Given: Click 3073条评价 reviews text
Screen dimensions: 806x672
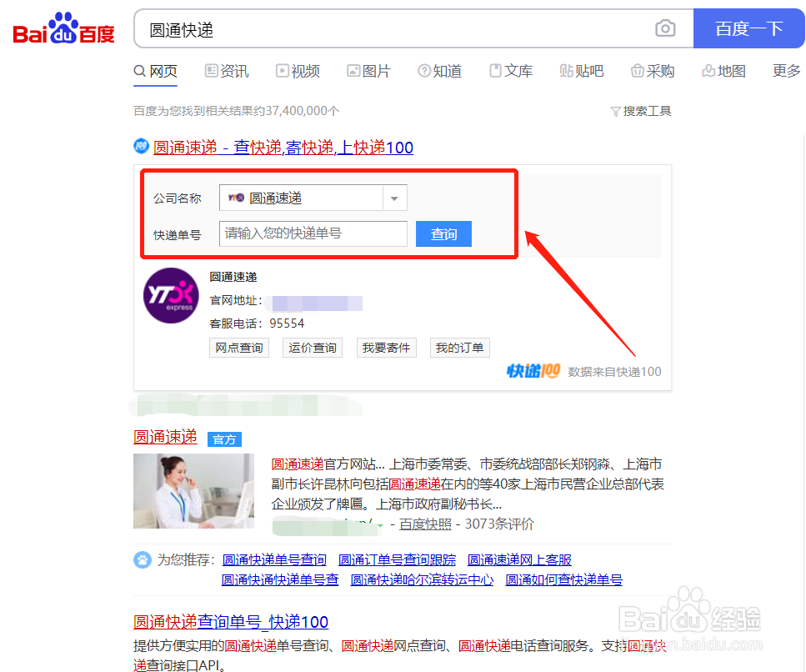Looking at the screenshot, I should (x=499, y=524).
